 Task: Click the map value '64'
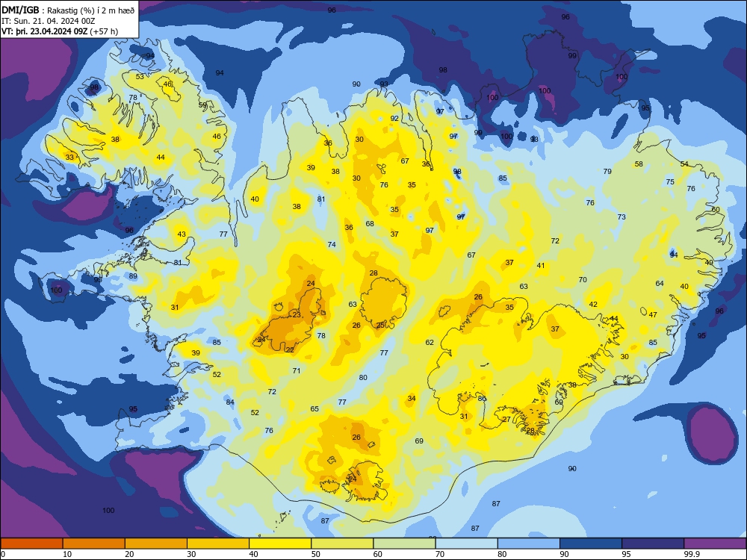click(660, 284)
